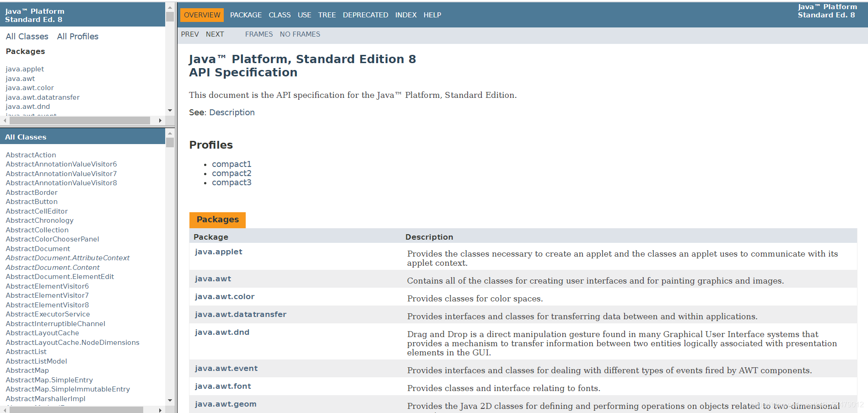Open the AbstractAnnotationValueVisitor8 class
This screenshot has height=413, width=868.
click(x=61, y=183)
